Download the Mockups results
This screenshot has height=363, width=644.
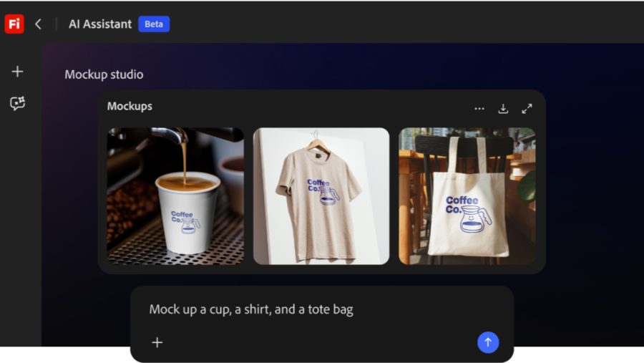click(503, 109)
